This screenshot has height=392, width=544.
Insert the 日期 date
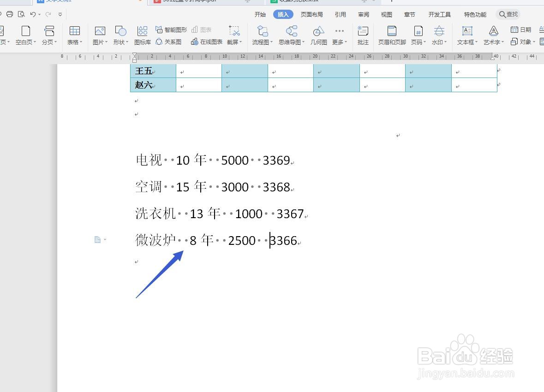521,30
